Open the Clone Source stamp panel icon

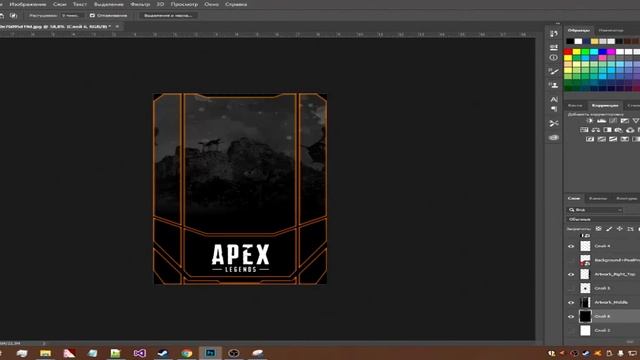[554, 85]
